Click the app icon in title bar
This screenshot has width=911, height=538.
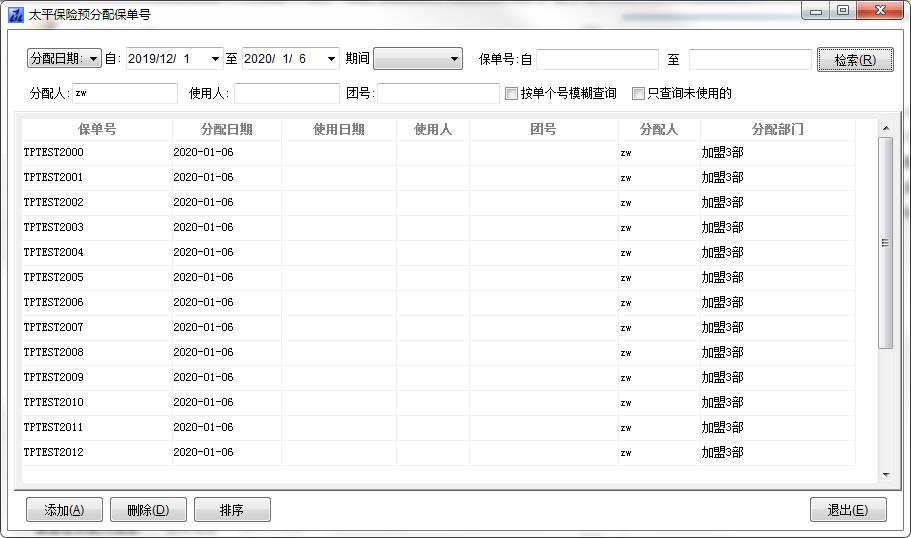15,14
